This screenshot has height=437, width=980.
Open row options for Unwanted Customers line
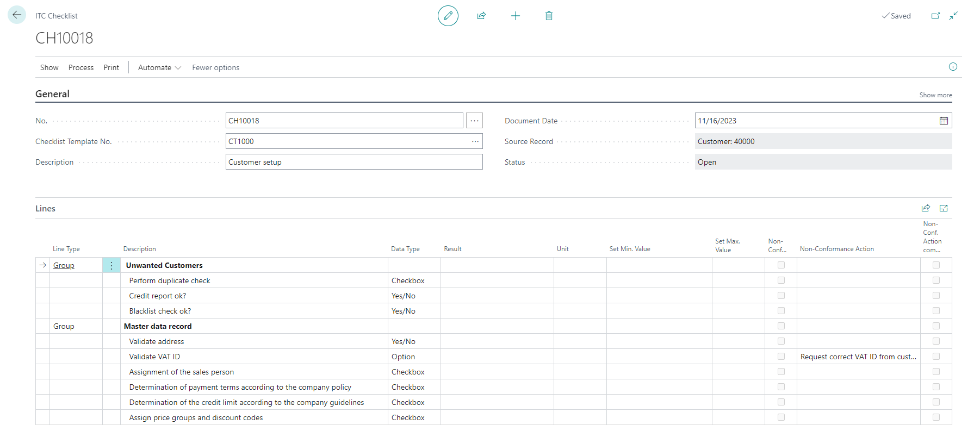coord(111,265)
